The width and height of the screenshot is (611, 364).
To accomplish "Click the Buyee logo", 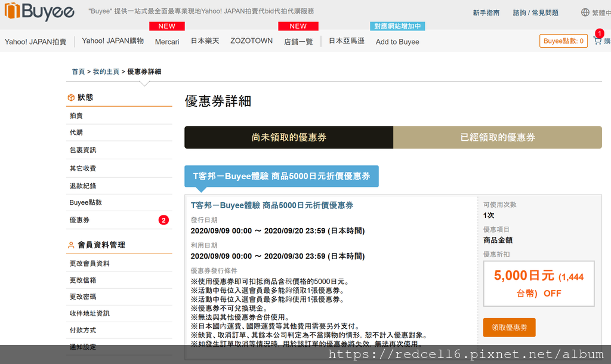I will [x=39, y=11].
